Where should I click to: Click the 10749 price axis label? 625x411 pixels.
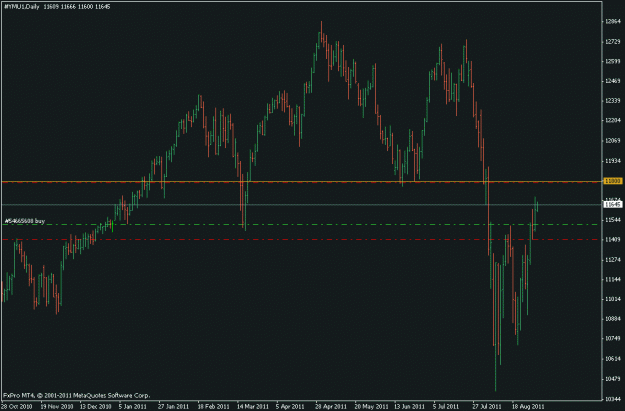click(613, 338)
